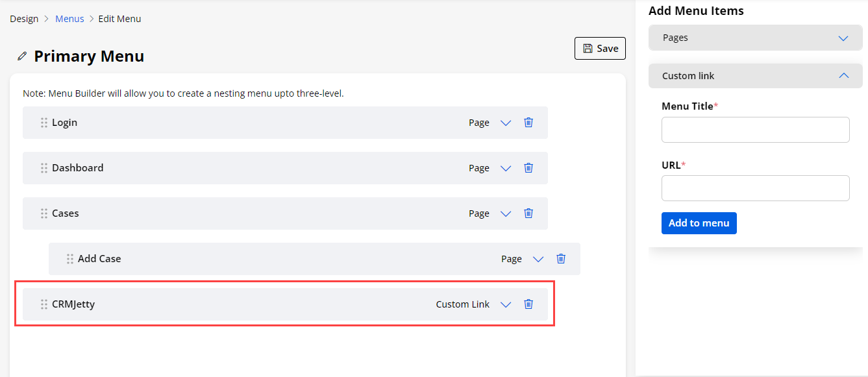Image resolution: width=868 pixels, height=377 pixels.
Task: Expand the CRMJetty custom link settings
Action: 506,305
